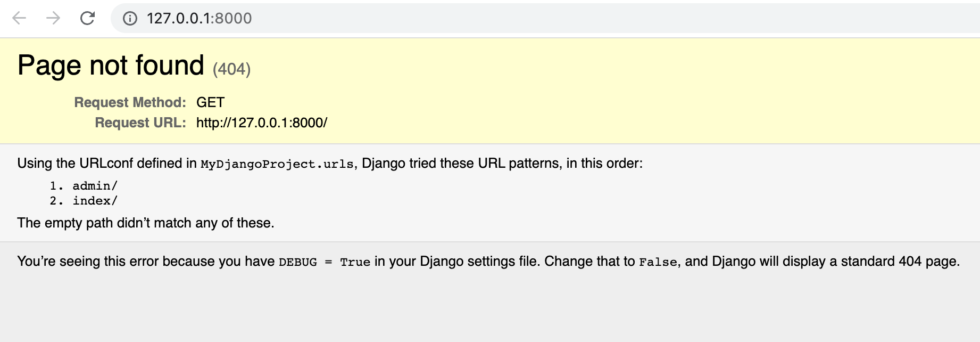The height and width of the screenshot is (342, 980).
Task: Click the site info badge to toggle details
Action: pos(129,18)
